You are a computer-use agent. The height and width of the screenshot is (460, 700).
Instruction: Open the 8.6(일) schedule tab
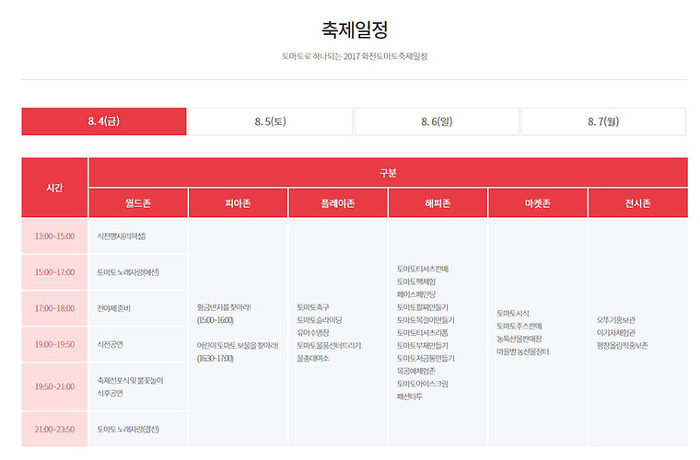click(437, 121)
